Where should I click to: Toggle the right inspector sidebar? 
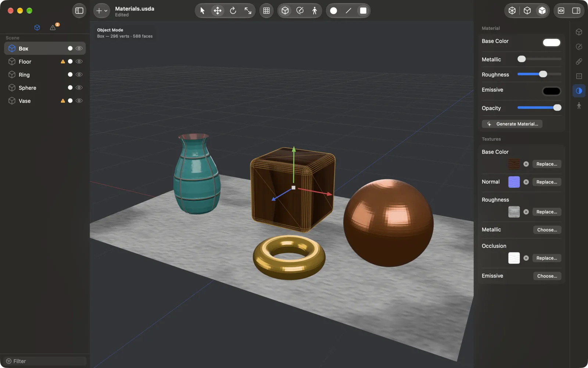(576, 11)
